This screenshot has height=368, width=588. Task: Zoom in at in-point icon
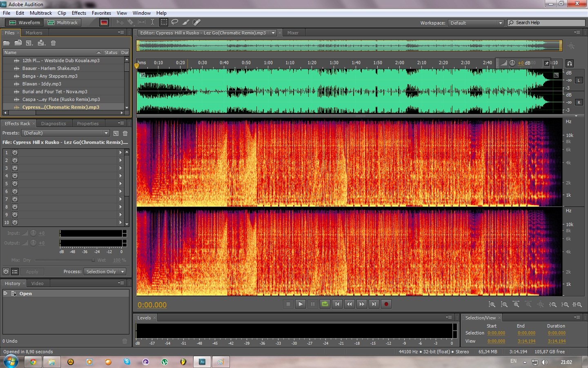click(x=553, y=304)
